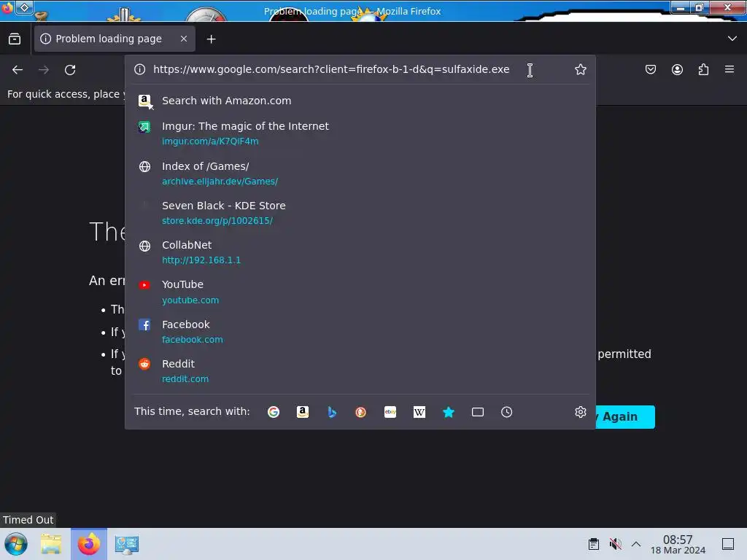Open Index of /Games/ suggestion

(x=360, y=174)
